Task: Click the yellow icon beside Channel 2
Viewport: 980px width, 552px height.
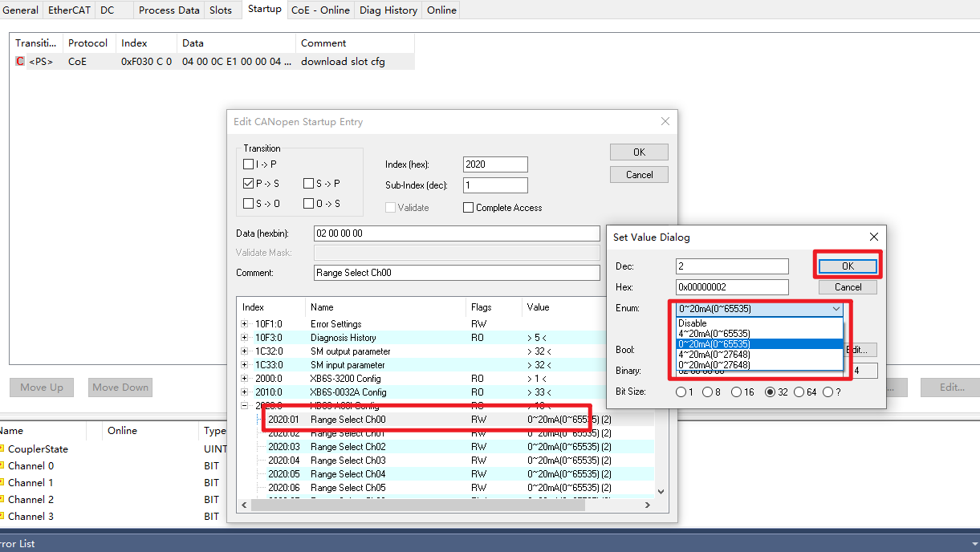Action: pos(2,500)
